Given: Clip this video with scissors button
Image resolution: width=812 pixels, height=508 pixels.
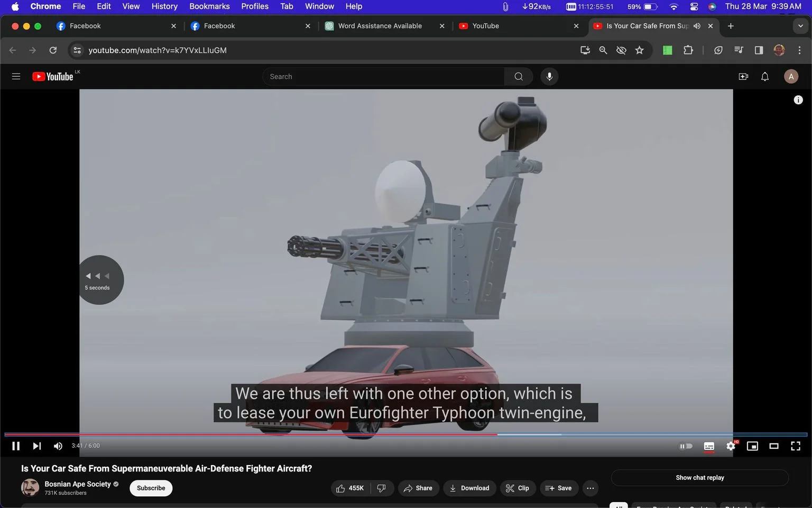Looking at the screenshot, I should [517, 488].
